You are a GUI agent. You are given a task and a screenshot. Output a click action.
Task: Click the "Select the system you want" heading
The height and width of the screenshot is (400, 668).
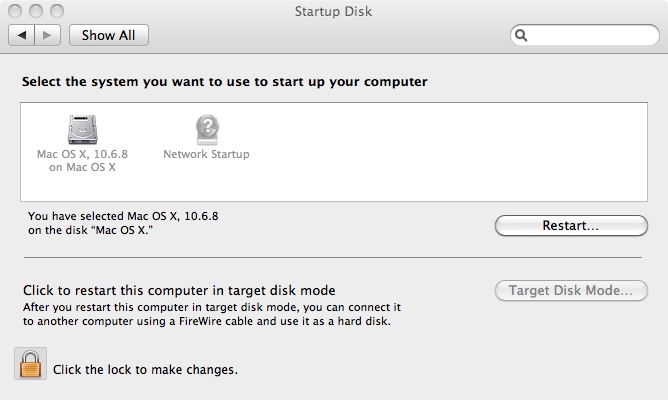pos(226,80)
